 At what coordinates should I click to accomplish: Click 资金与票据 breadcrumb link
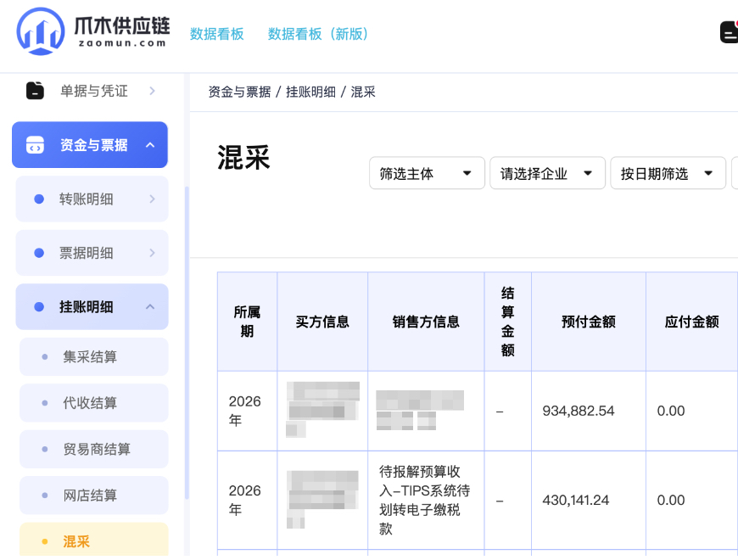[x=239, y=92]
